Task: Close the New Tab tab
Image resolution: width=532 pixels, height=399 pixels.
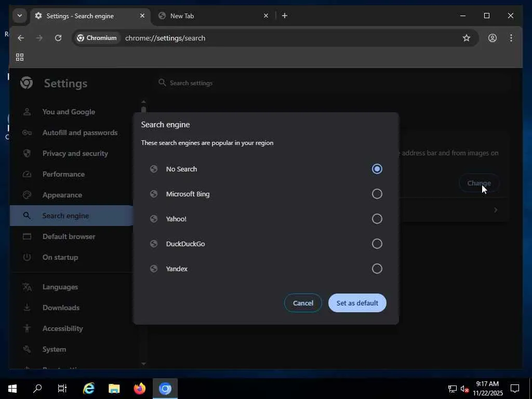Action: pyautogui.click(x=266, y=16)
